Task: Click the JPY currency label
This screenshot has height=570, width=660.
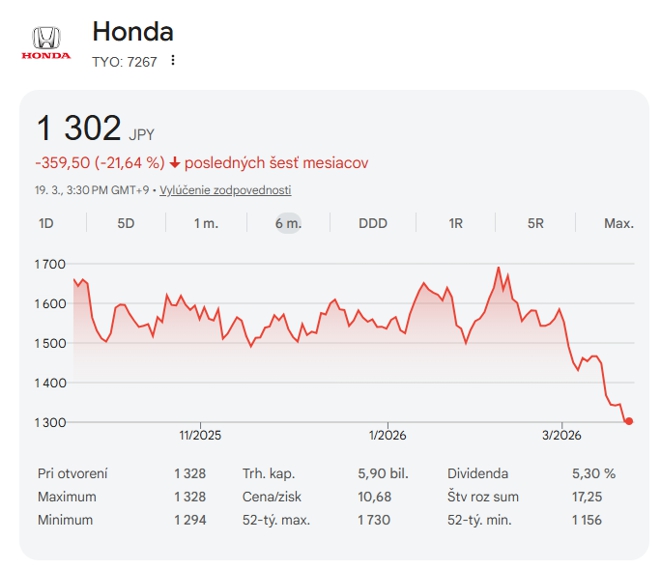Action: (x=141, y=135)
